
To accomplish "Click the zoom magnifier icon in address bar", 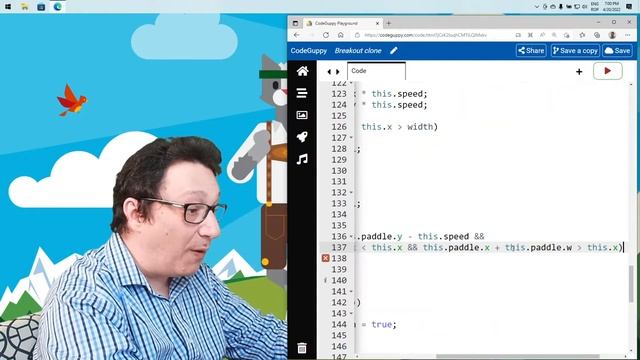I will click(554, 35).
